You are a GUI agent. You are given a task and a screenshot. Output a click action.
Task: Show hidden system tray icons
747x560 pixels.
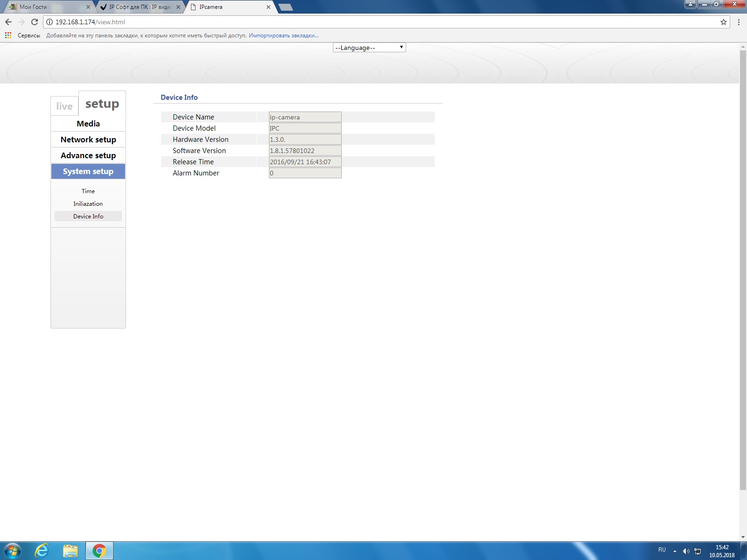click(x=675, y=551)
